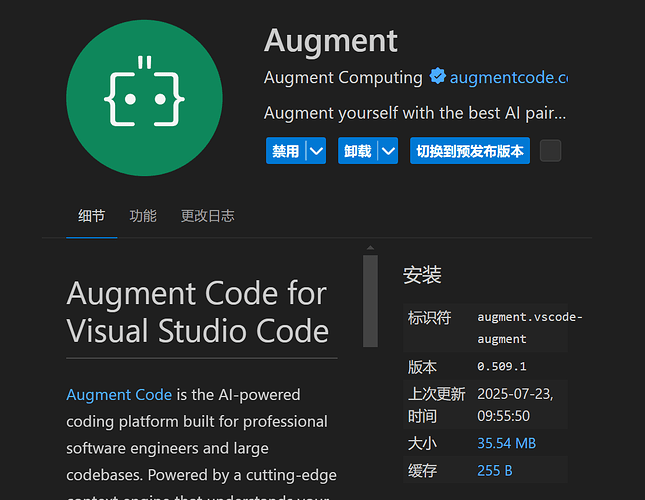Viewport: 645px width, 500px height.
Task: Switch to the 细节 tab
Action: [x=91, y=216]
